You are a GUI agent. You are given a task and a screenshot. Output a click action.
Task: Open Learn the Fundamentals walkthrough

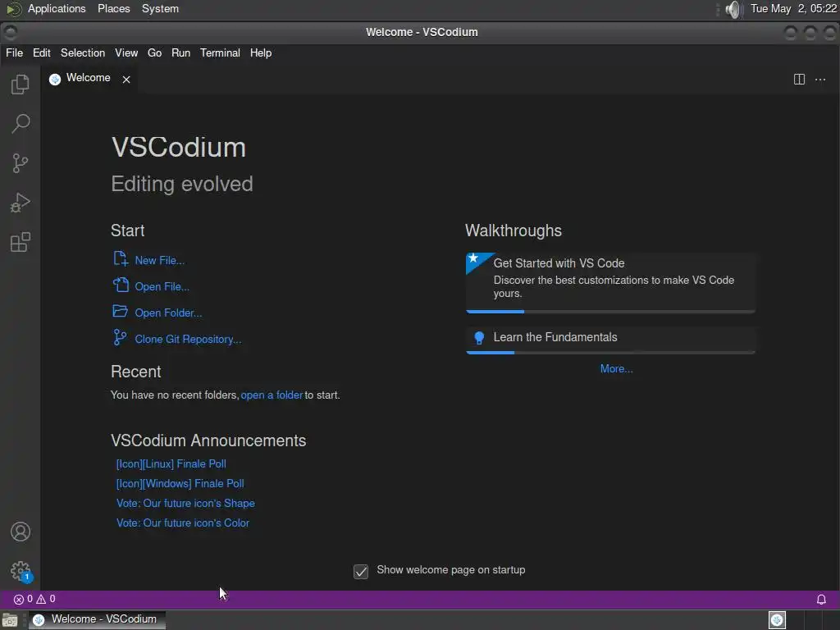pos(610,340)
